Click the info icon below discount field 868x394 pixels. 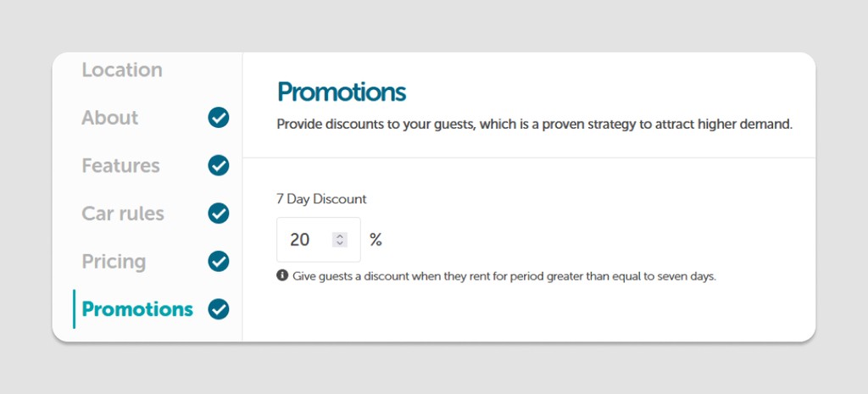(x=282, y=275)
